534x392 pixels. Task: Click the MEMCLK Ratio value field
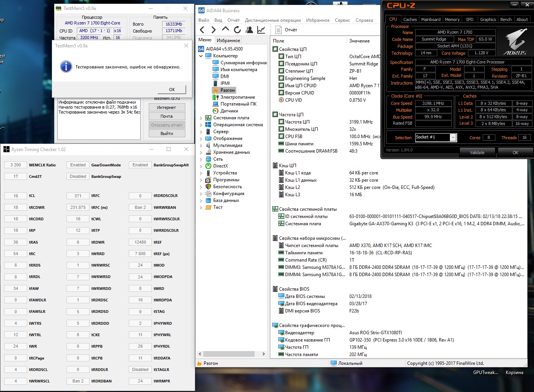click(16, 165)
